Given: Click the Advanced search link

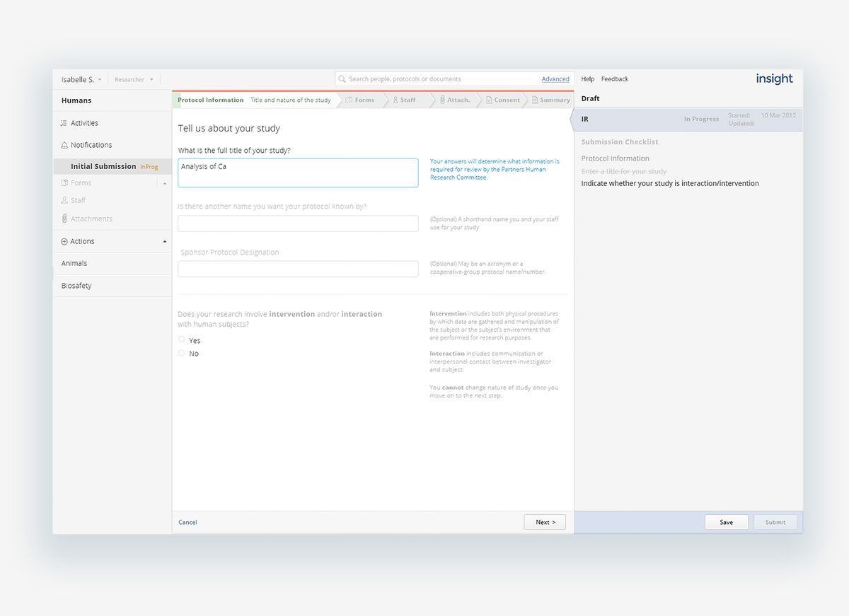Looking at the screenshot, I should (x=555, y=79).
